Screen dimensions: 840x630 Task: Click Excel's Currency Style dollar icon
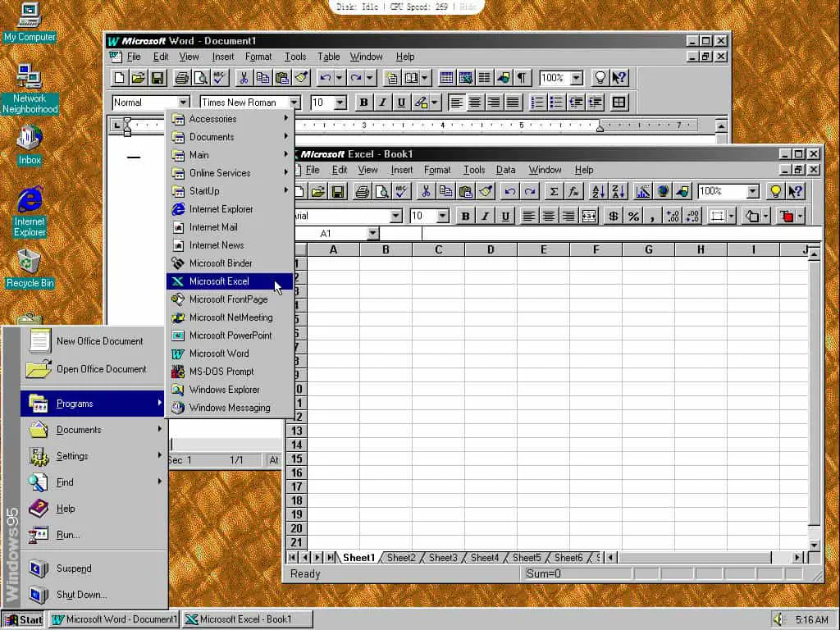click(x=613, y=216)
